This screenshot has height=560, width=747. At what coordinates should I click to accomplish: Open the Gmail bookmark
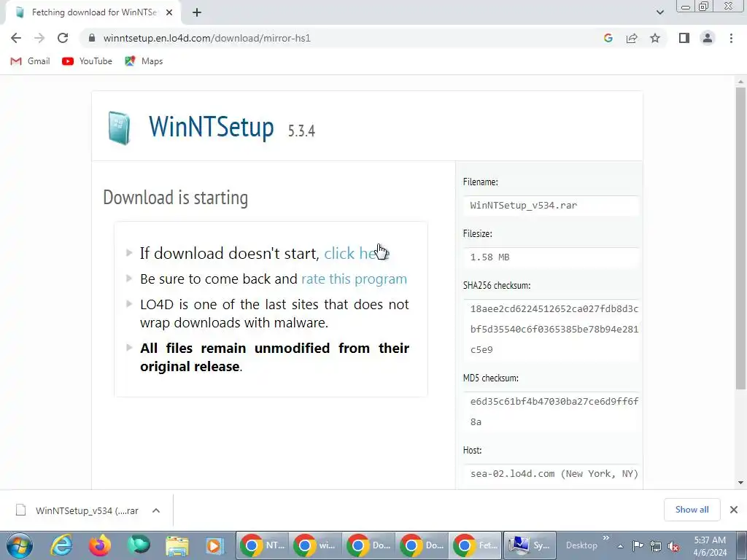pos(31,61)
